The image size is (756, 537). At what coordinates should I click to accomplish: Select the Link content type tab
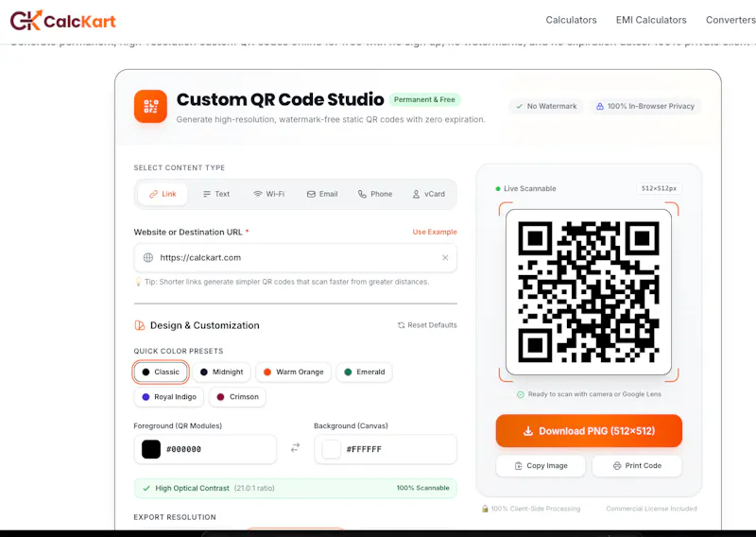point(163,194)
